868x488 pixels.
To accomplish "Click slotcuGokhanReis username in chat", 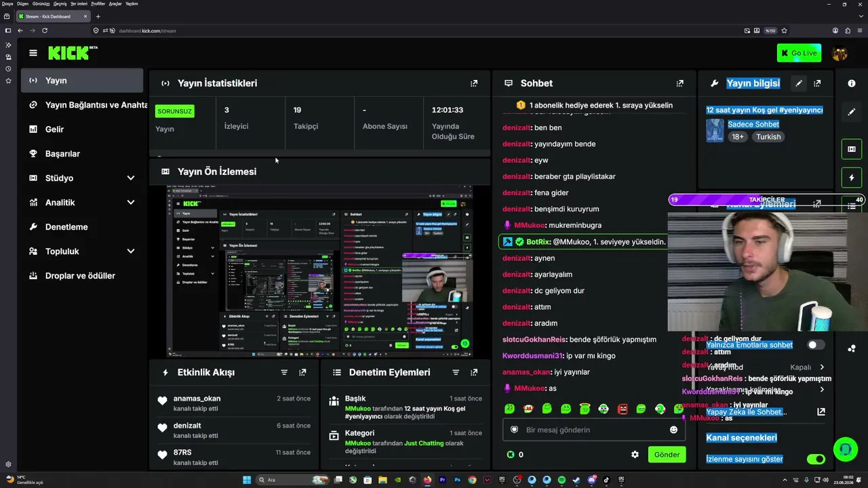I will pyautogui.click(x=534, y=340).
